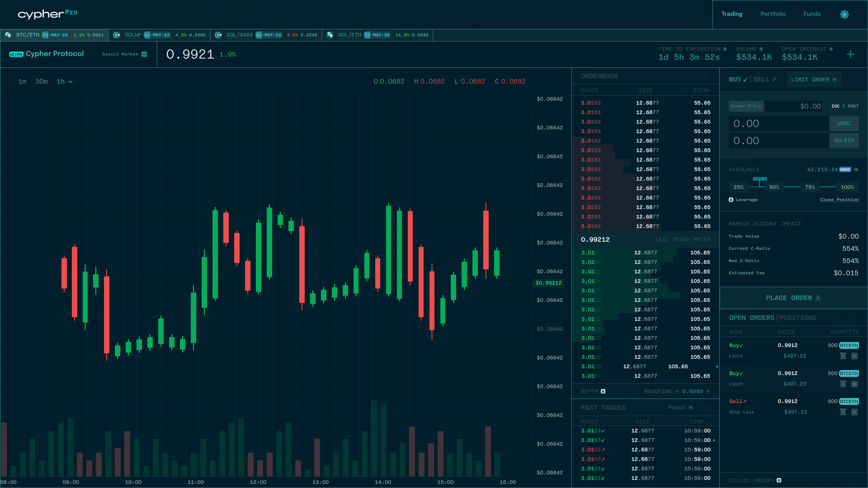Click the Orderbook panel drag handle

[707, 76]
